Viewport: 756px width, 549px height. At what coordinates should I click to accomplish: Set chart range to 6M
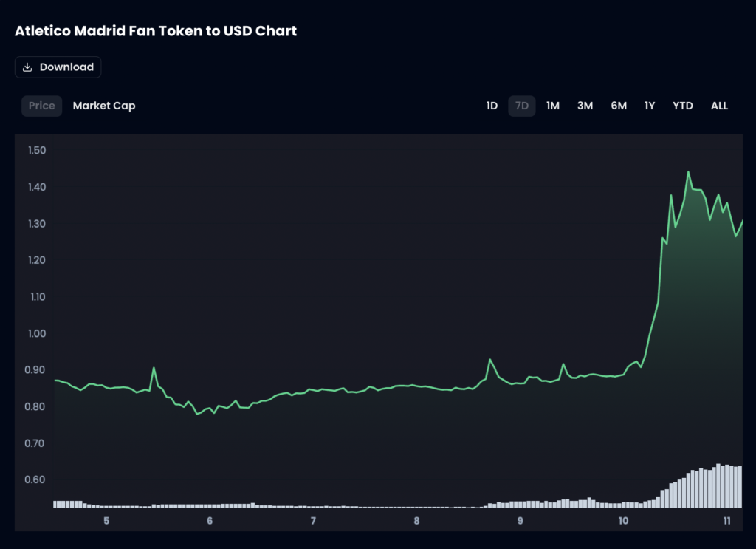click(x=619, y=106)
